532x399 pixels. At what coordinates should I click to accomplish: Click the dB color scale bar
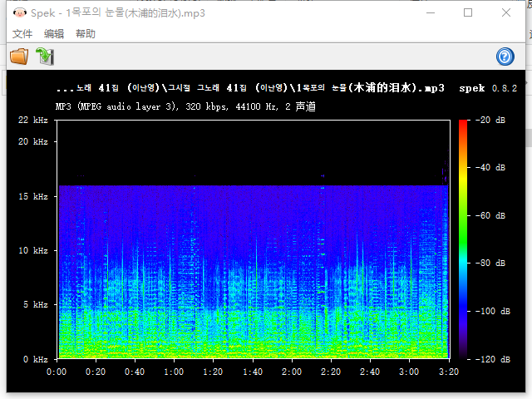(x=463, y=239)
